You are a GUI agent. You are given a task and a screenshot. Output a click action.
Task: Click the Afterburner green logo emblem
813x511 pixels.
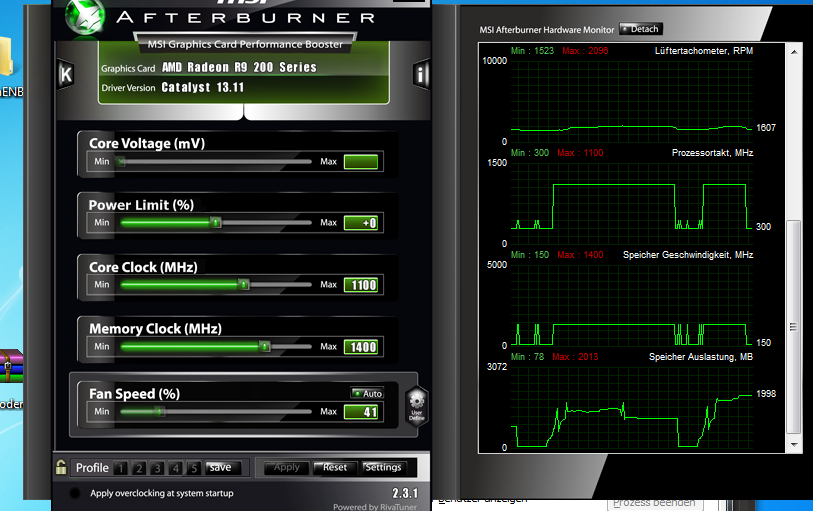85,18
